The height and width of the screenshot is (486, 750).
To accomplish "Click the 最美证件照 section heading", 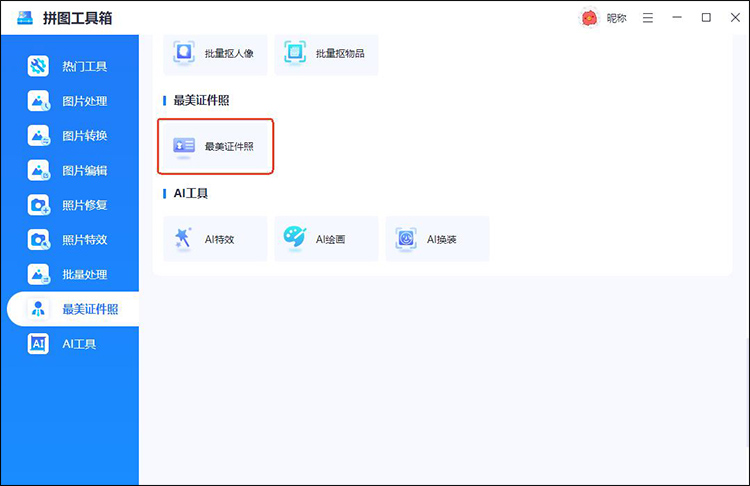I will point(201,100).
